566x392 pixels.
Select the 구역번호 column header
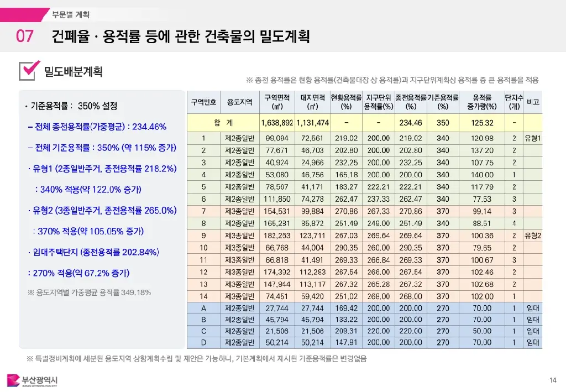click(203, 102)
